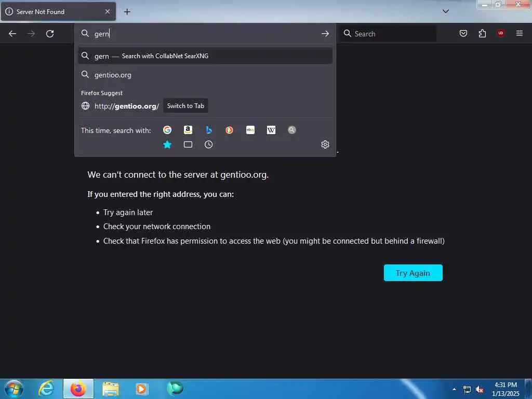Open clock and date in tray
This screenshot has width=532, height=399.
pos(506,389)
